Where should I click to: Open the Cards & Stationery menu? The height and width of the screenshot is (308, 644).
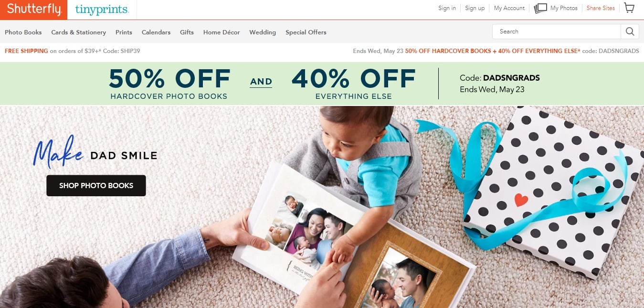[79, 32]
